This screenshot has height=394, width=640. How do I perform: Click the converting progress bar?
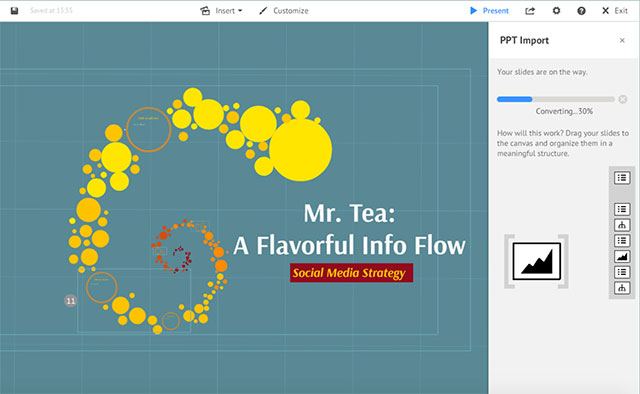point(556,99)
